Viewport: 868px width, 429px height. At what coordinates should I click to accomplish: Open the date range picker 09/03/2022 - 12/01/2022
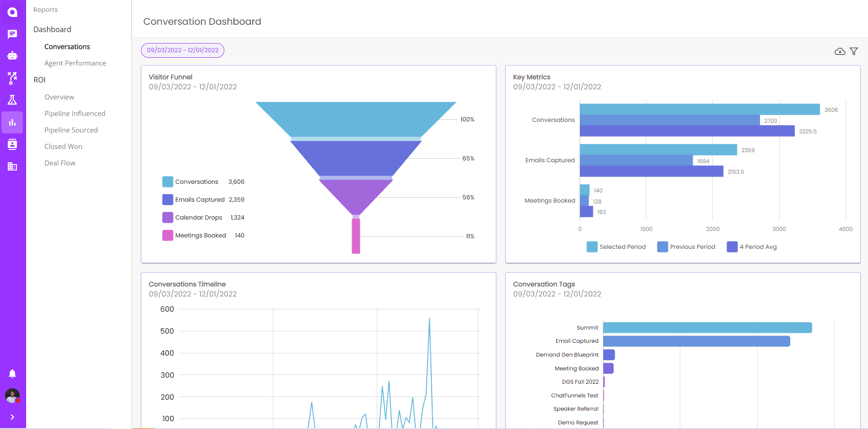tap(182, 50)
